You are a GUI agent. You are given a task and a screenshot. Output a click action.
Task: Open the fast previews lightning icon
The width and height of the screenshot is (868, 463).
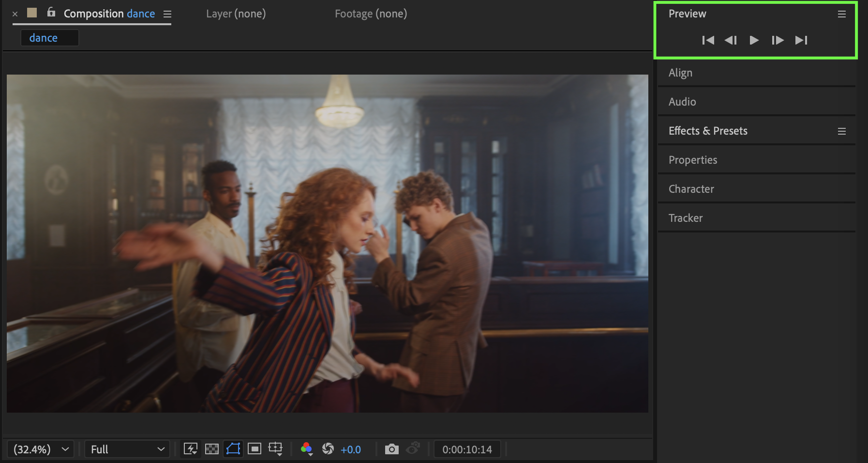[x=191, y=449]
